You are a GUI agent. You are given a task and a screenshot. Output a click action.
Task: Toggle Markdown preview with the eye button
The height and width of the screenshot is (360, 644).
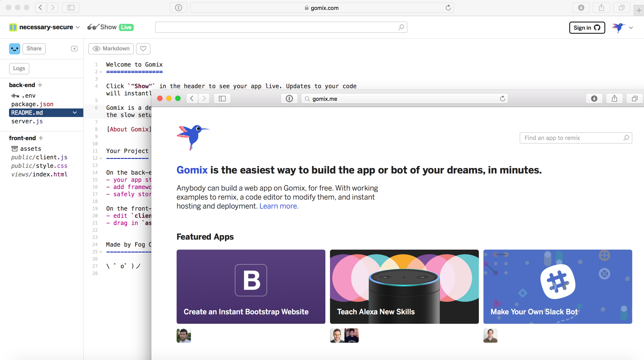111,48
